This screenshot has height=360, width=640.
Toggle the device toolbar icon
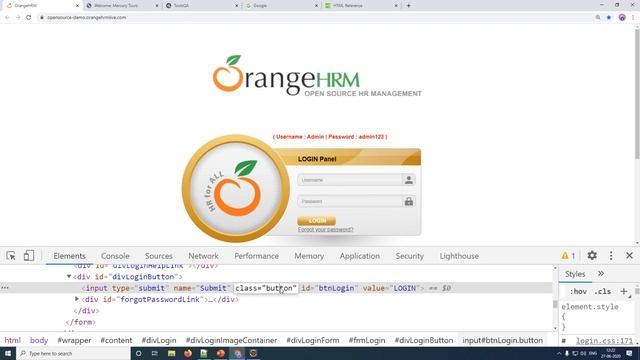click(x=29, y=256)
